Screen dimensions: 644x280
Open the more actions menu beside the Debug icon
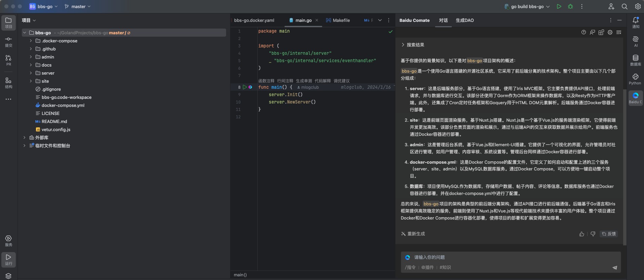point(582,6)
